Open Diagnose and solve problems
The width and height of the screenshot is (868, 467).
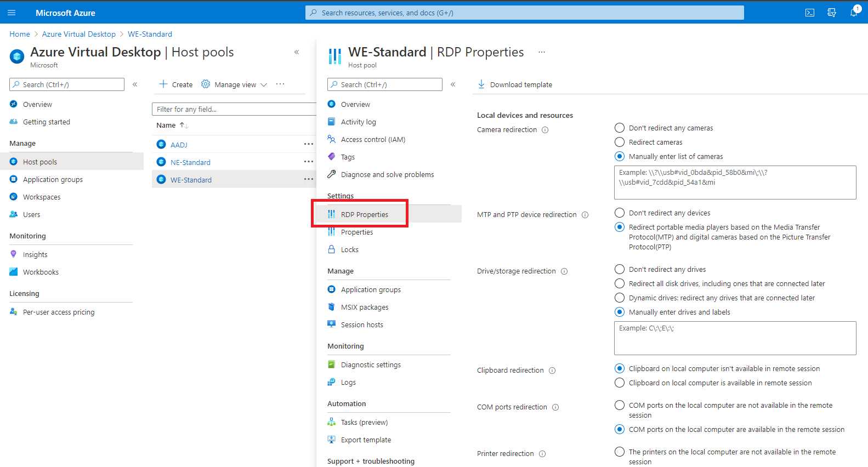click(x=387, y=174)
